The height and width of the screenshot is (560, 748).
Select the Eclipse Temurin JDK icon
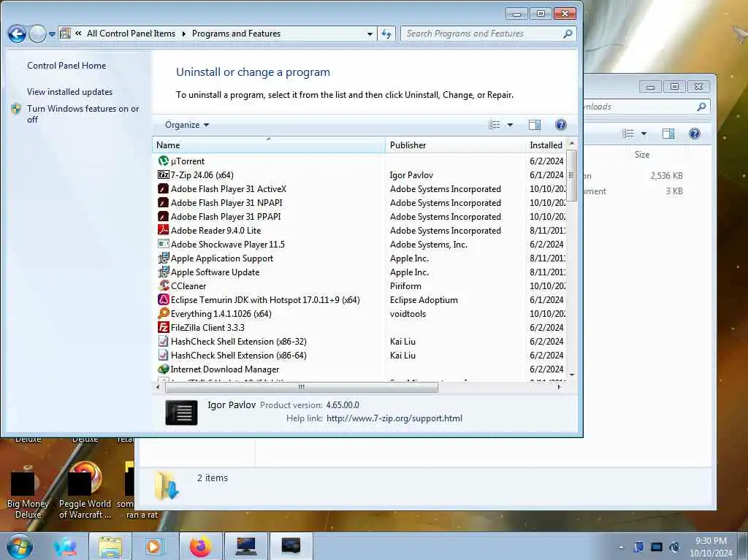(x=163, y=299)
